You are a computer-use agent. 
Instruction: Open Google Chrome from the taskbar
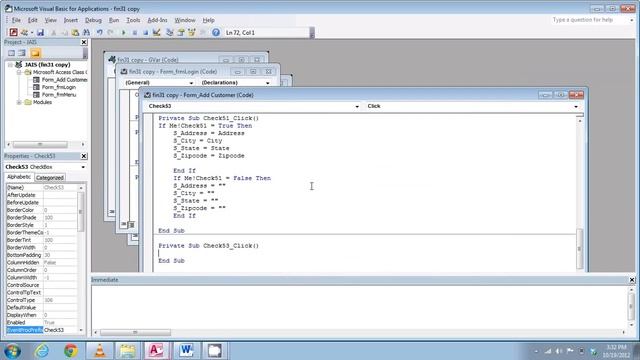71,351
